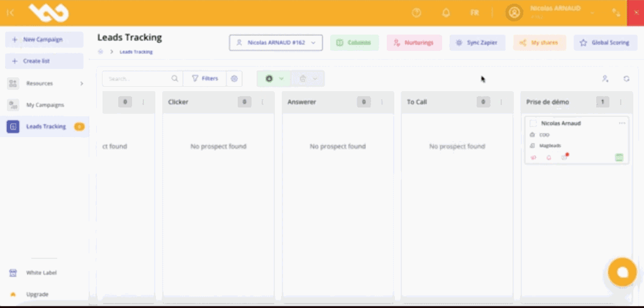Open the help question mark icon
The width and height of the screenshot is (644, 308).
(x=416, y=13)
